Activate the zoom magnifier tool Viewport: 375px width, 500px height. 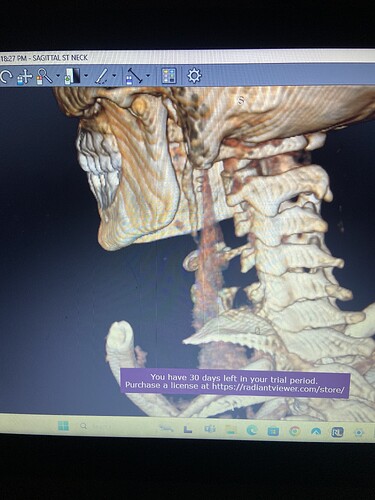click(x=44, y=76)
